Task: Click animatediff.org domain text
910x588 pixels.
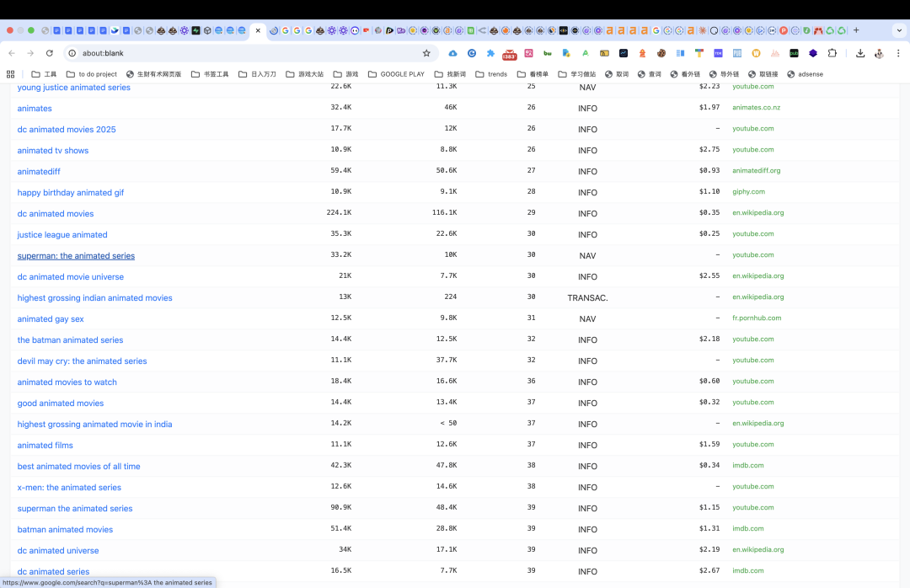Action: tap(756, 171)
